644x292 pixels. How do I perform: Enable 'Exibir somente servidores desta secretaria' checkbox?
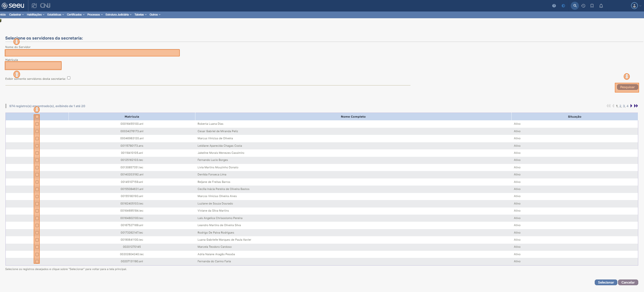(69, 78)
